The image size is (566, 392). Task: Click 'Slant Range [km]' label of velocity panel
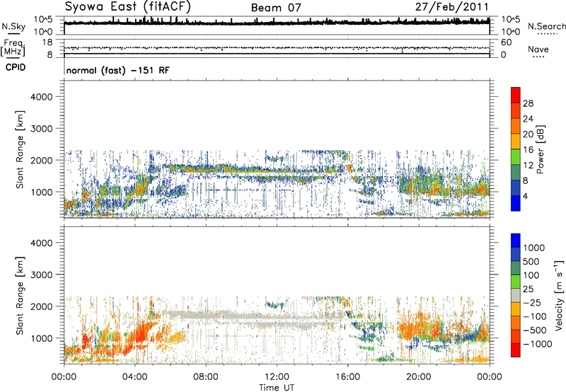point(20,295)
